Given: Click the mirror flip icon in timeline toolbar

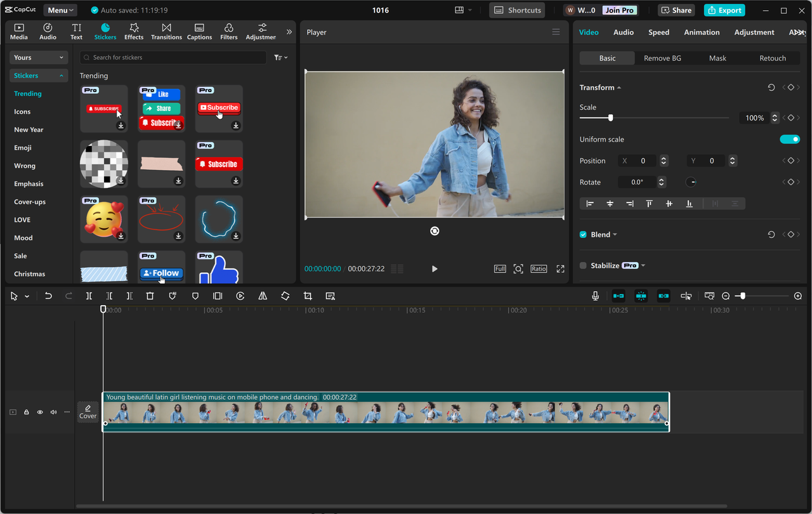Looking at the screenshot, I should click(263, 296).
